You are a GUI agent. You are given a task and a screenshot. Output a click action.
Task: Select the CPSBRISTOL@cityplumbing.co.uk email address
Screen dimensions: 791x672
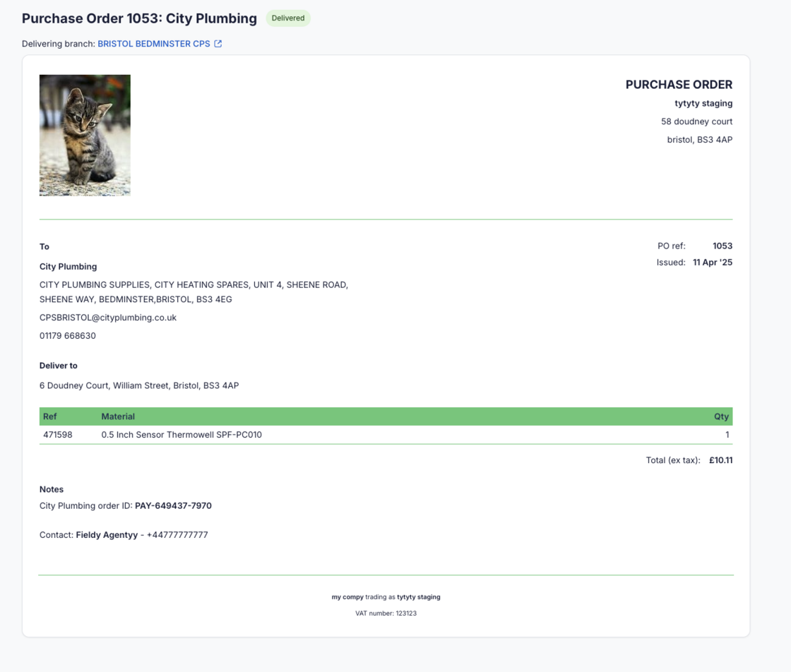pyautogui.click(x=108, y=318)
